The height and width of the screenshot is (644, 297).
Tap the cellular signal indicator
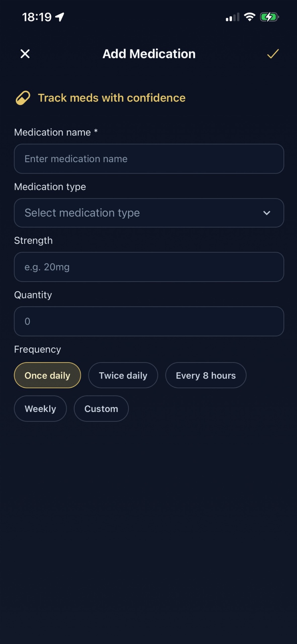(x=232, y=17)
